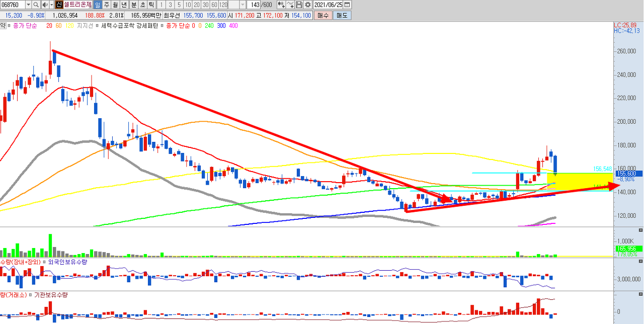Expand the stock code 068760 dropdown arrow
644x324 pixels.
coord(28,5)
